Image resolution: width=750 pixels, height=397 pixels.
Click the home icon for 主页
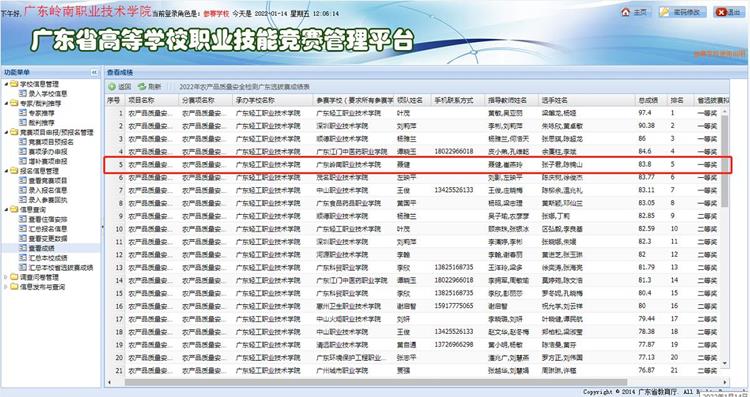[x=625, y=12]
